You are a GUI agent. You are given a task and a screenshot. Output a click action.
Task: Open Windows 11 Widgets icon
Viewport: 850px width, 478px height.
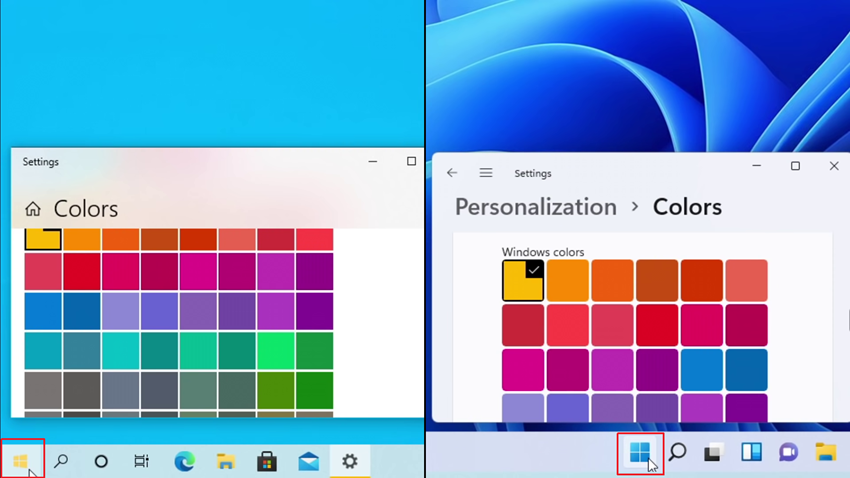[751, 452]
